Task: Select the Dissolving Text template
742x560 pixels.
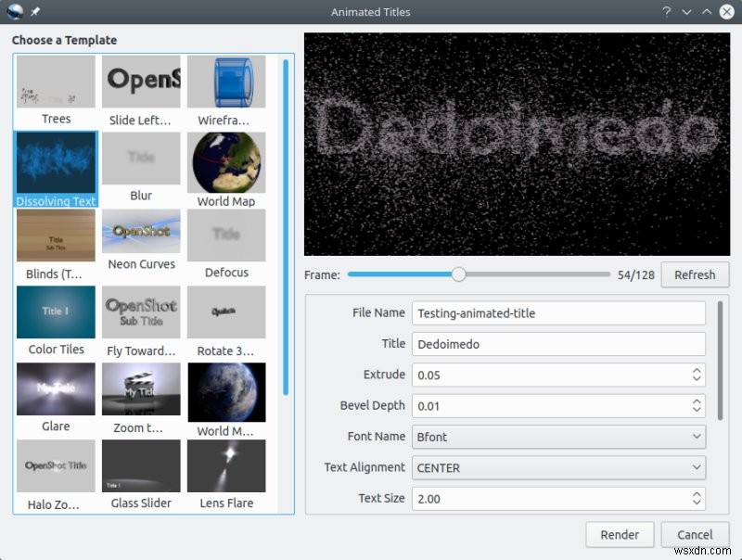Action: (x=55, y=167)
